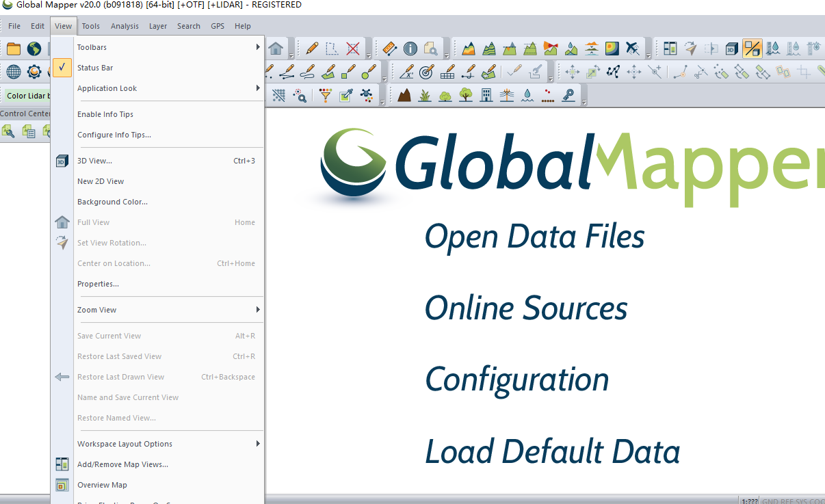Open the Analysis menu
This screenshot has height=504, width=825.
click(x=125, y=26)
